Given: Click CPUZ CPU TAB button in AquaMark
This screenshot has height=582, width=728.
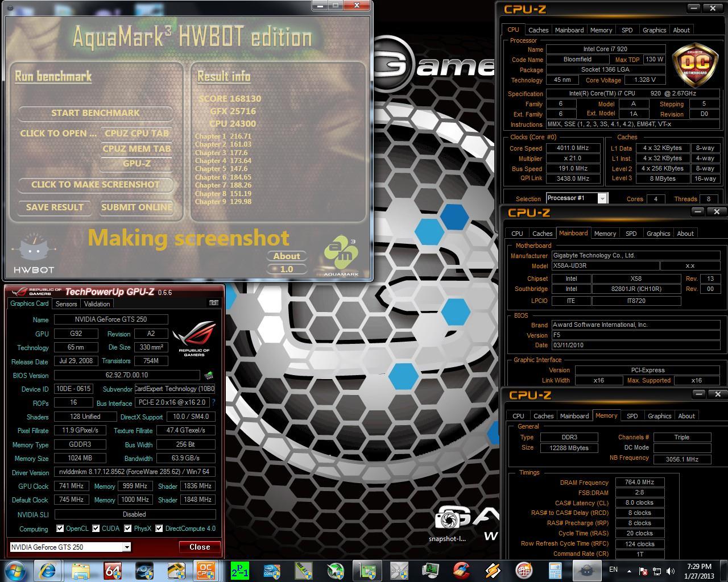Looking at the screenshot, I should (136, 133).
